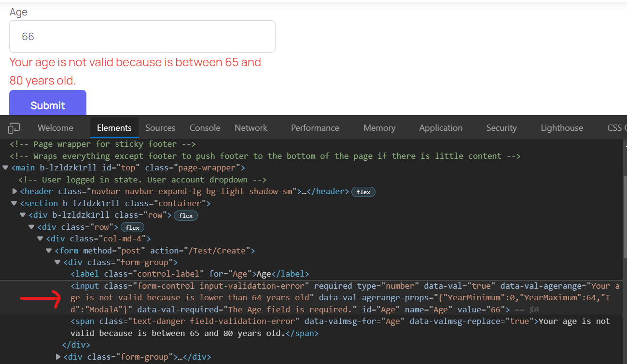627x364 pixels.
Task: Expand the header navbar element
Action: tap(14, 192)
